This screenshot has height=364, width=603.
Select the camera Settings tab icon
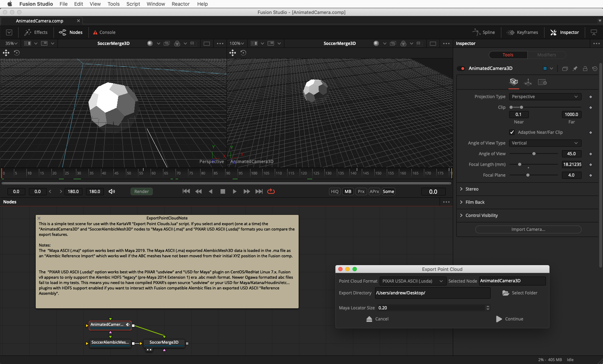tap(542, 82)
